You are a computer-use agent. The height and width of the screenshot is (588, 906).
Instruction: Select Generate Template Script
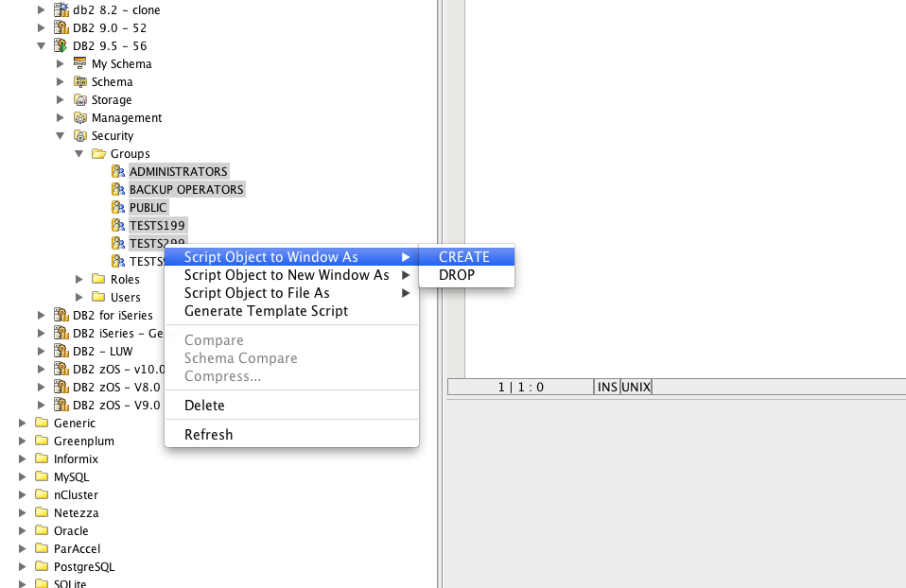(x=292, y=311)
